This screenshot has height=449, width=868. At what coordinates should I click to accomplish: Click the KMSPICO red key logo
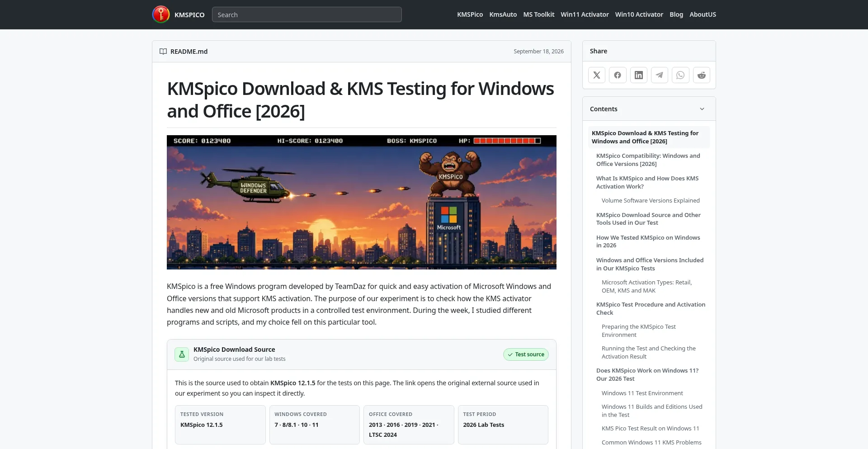tap(161, 14)
